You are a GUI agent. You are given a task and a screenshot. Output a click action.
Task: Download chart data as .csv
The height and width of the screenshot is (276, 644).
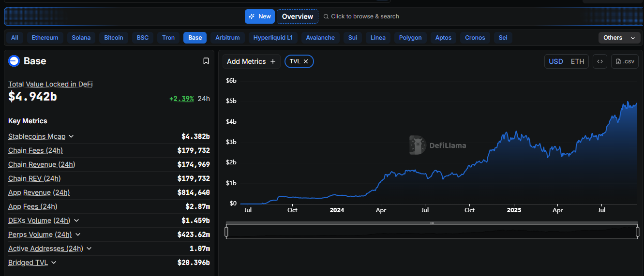click(625, 61)
